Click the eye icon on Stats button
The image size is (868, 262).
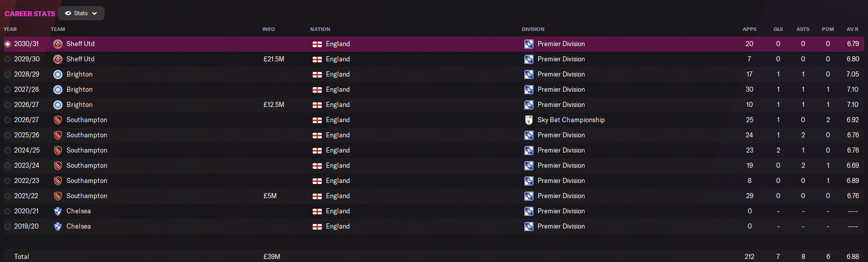coord(68,13)
